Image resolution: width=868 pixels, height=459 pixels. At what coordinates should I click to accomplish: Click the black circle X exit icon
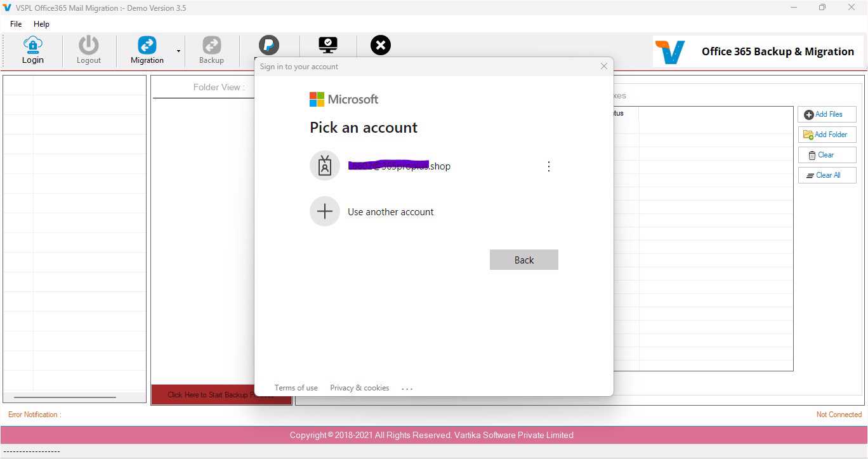point(381,45)
